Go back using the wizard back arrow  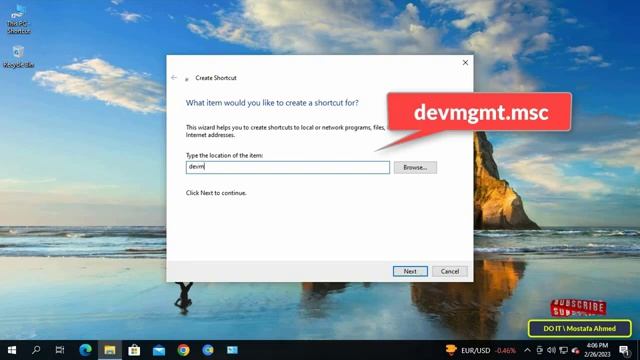coord(174,78)
